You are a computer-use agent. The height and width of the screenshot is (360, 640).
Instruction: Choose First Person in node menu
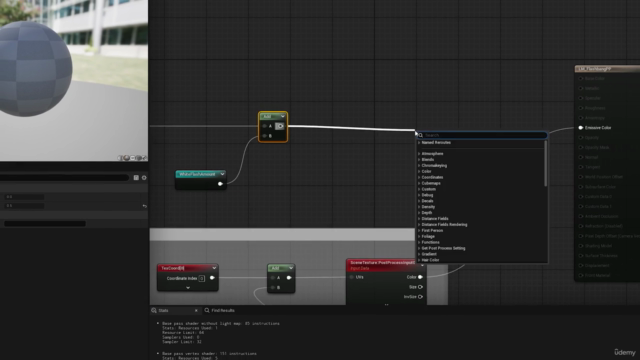click(432, 231)
